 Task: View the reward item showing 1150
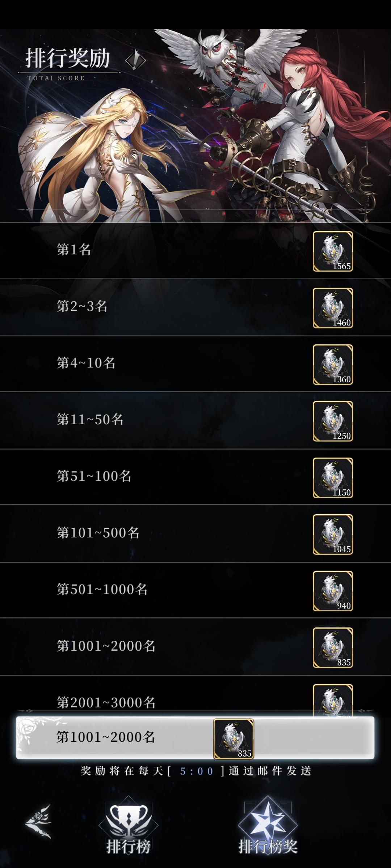[333, 478]
